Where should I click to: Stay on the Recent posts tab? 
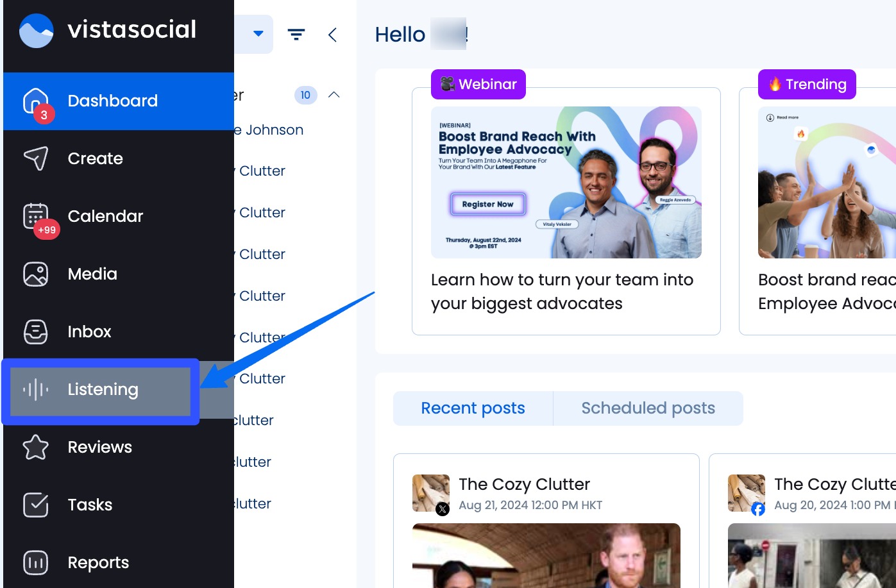tap(473, 408)
